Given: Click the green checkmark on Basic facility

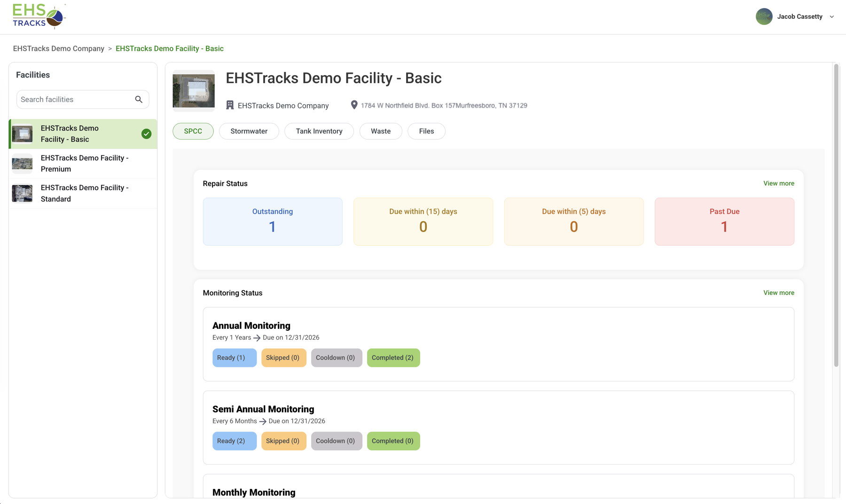Looking at the screenshot, I should [146, 134].
